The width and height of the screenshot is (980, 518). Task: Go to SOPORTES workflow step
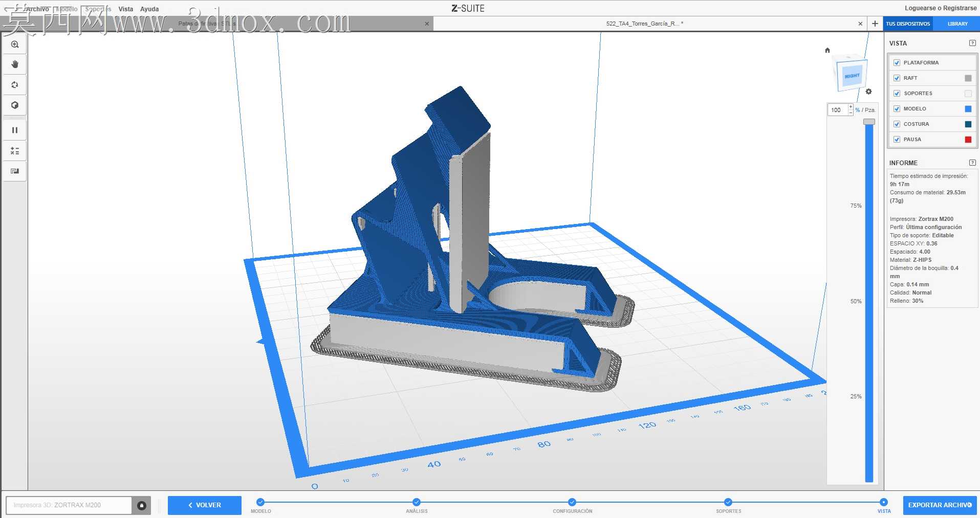tap(728, 502)
